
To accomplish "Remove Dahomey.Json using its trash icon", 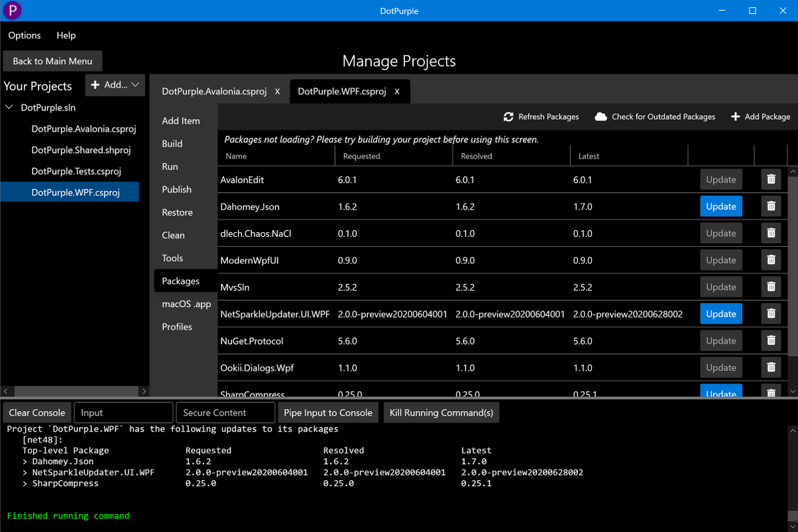I will tap(771, 206).
